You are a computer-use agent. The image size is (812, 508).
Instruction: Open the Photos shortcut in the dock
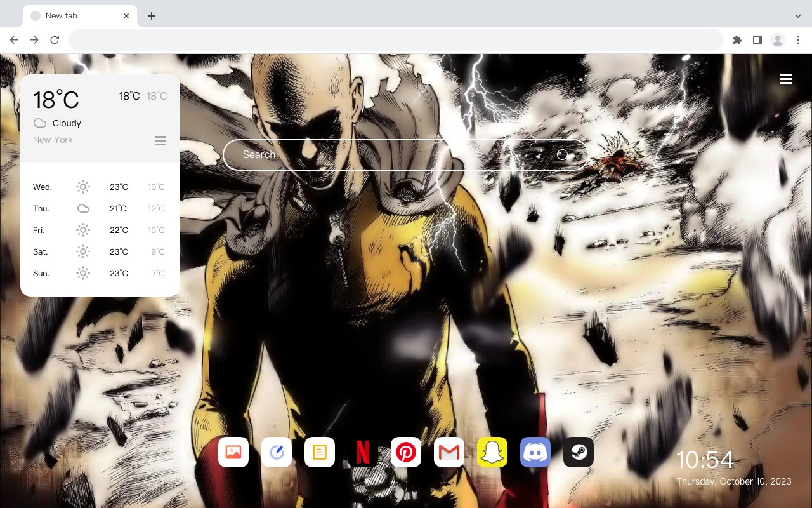[x=233, y=452]
